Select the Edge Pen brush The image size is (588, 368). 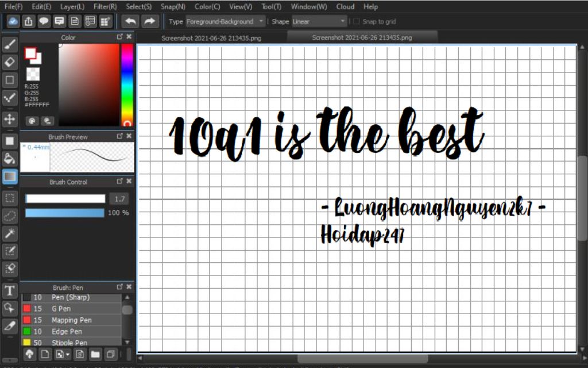tap(72, 332)
